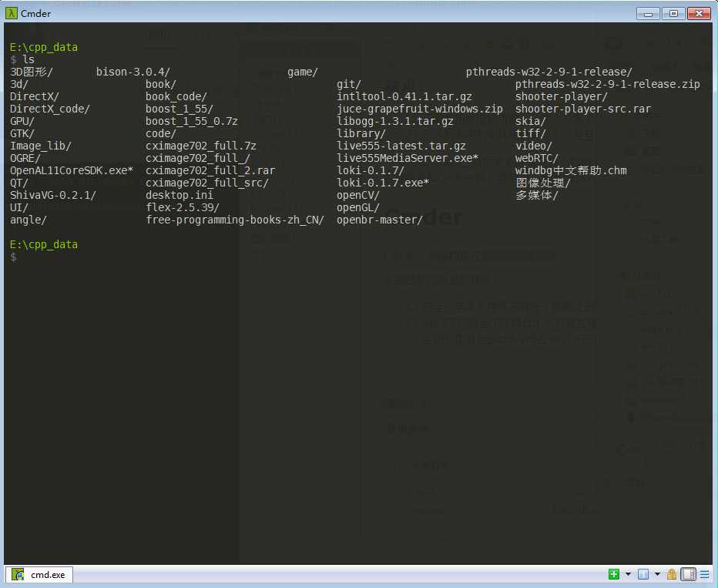
Task: Minimize the Cmder window
Action: (x=648, y=13)
